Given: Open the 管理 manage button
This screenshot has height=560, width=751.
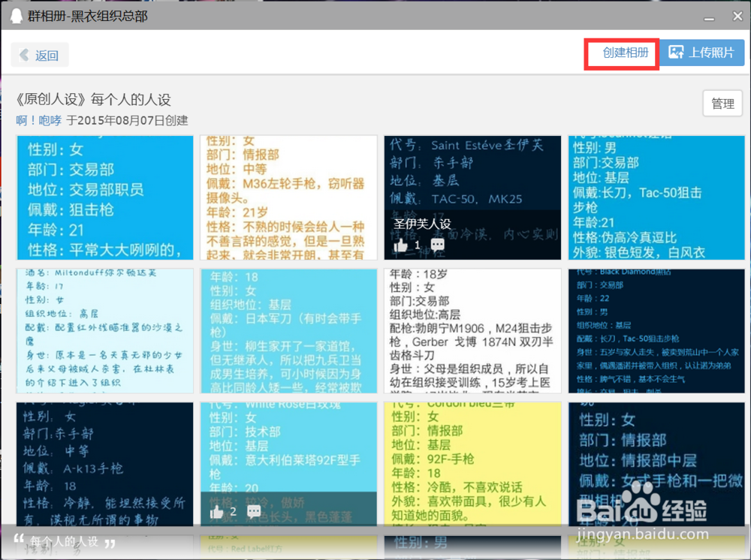Looking at the screenshot, I should pyautogui.click(x=722, y=104).
